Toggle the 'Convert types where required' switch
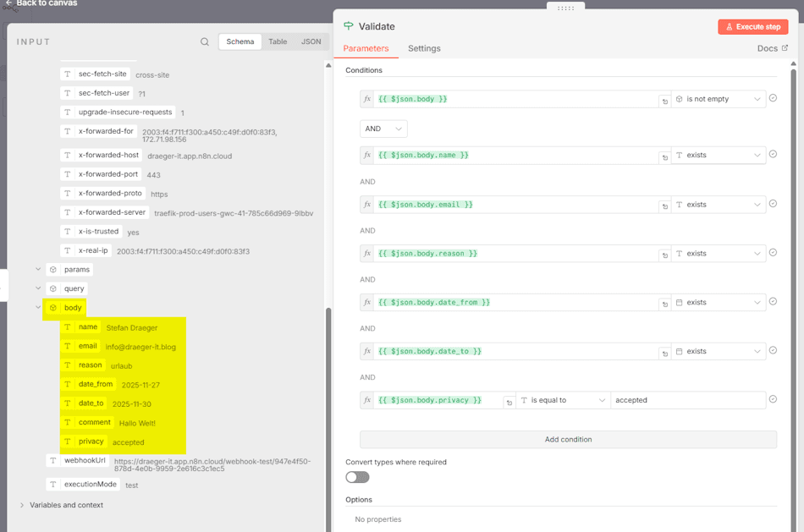This screenshot has width=804, height=532. pos(357,477)
